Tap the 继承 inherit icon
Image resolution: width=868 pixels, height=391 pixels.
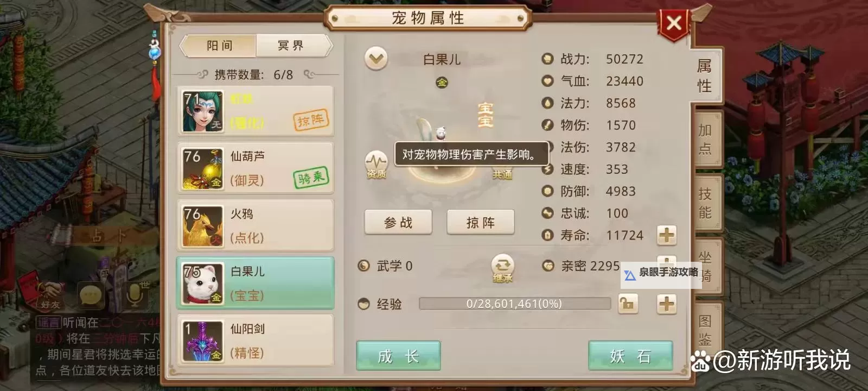[x=502, y=268]
